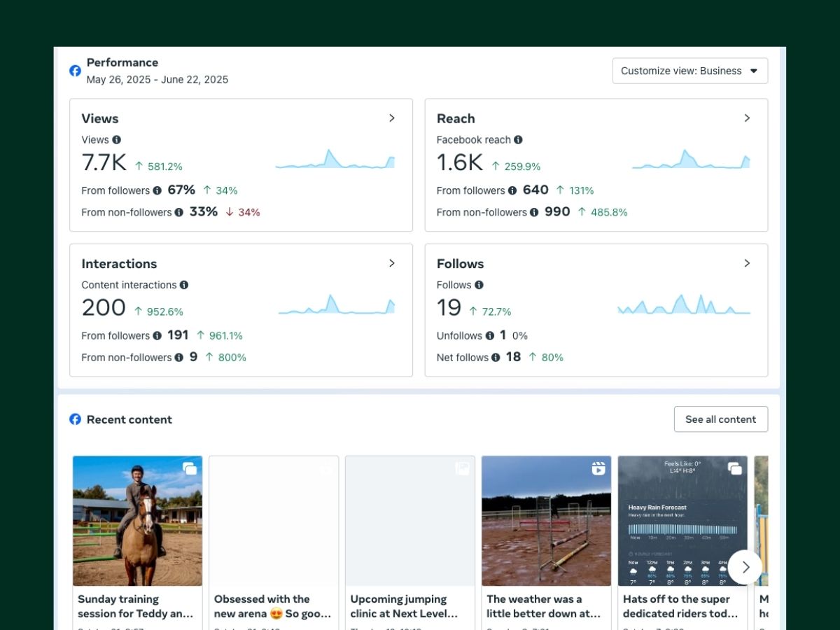This screenshot has height=630, width=840.
Task: Click the Upcoming jumping clinic caption
Action: point(404,606)
